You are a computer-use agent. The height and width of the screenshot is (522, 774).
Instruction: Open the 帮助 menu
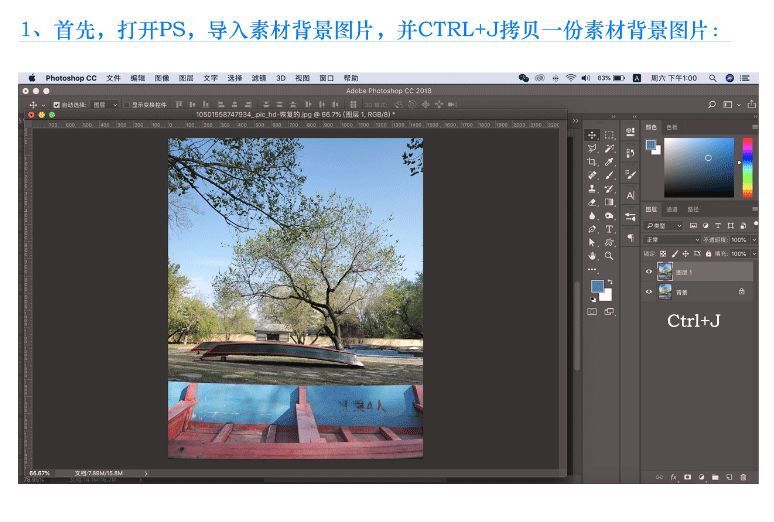[351, 78]
